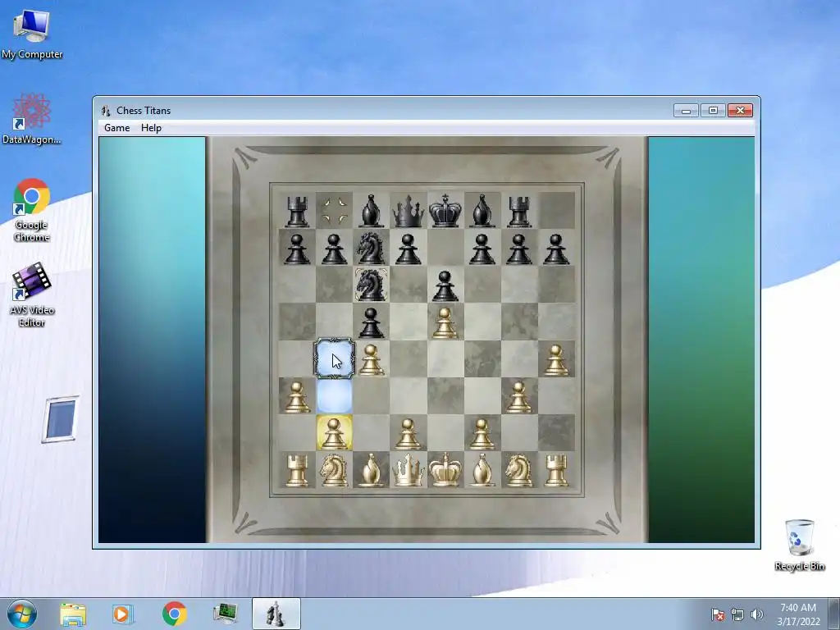Viewport: 840px width, 630px height.
Task: Close the Chess Titans window
Action: 741,111
